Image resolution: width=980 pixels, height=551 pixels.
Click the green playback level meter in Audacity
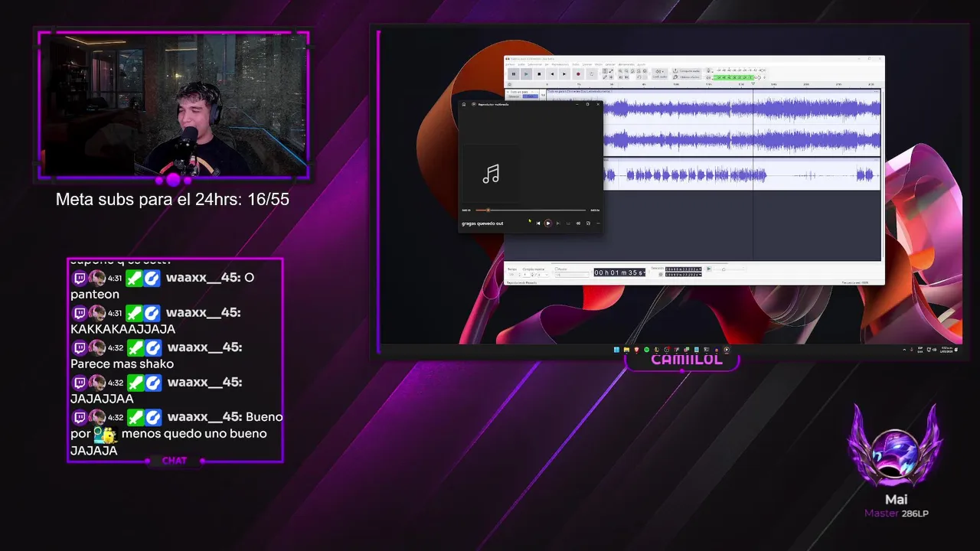(733, 77)
